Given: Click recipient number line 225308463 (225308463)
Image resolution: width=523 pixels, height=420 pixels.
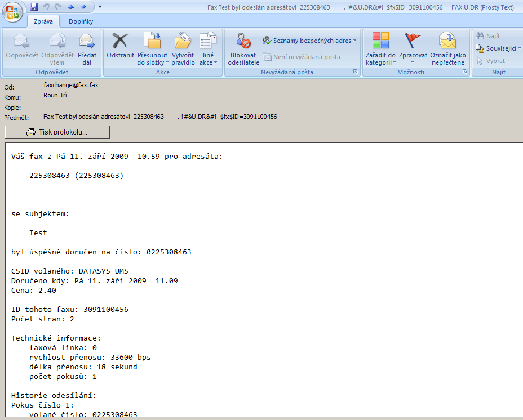Looking at the screenshot, I should 77,176.
